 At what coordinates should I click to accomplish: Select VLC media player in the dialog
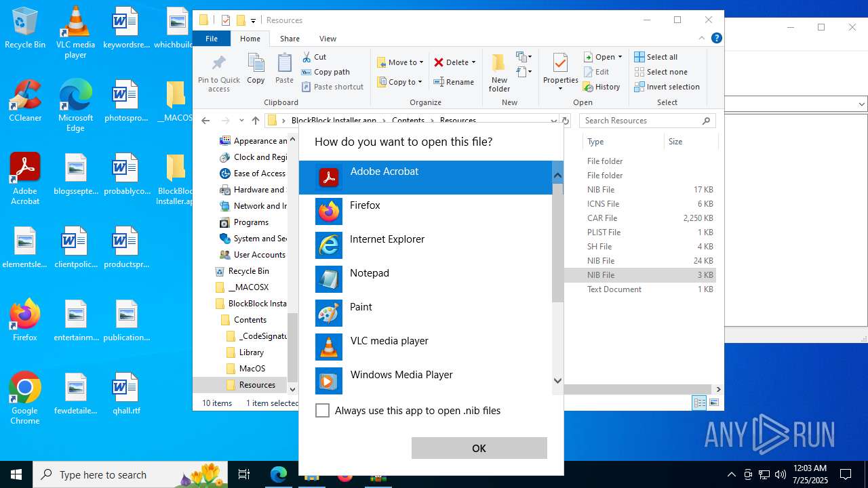point(425,347)
